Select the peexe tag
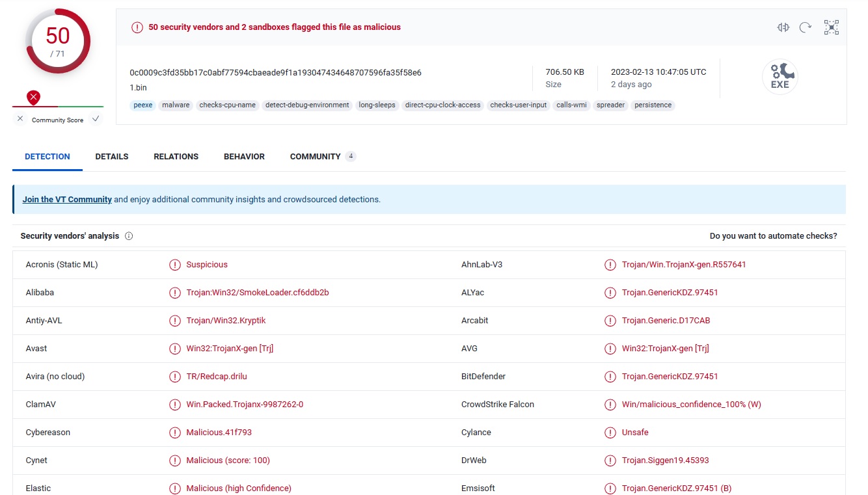This screenshot has width=868, height=495. (x=142, y=105)
